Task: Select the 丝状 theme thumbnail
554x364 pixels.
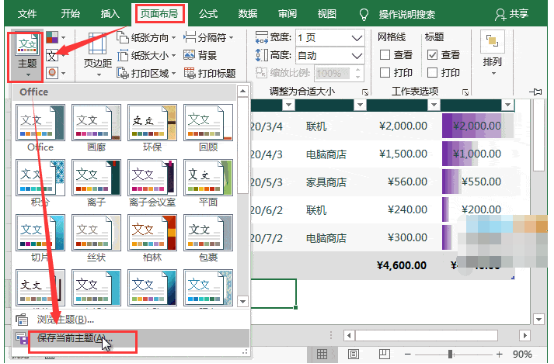Action: [x=96, y=233]
